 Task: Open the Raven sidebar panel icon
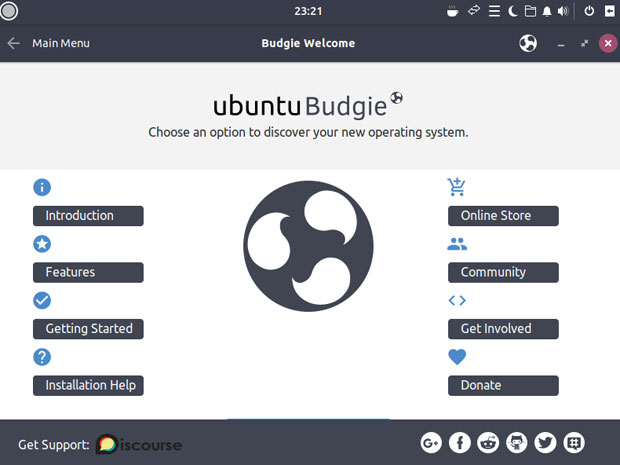610,11
